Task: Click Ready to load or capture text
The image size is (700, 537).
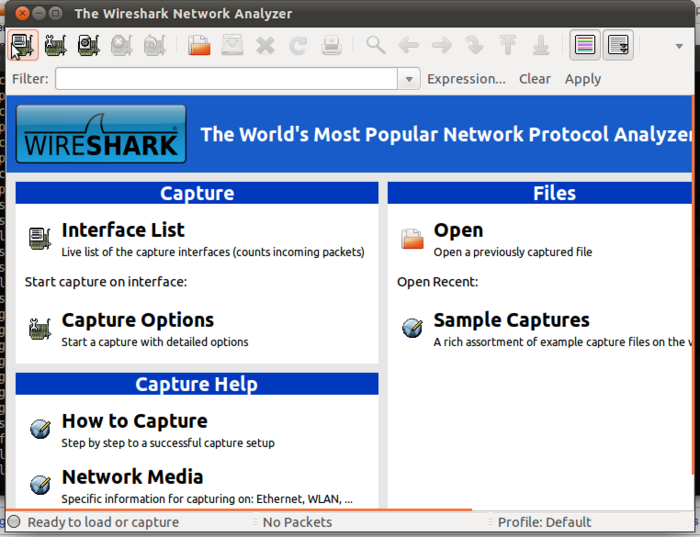Action: click(103, 522)
